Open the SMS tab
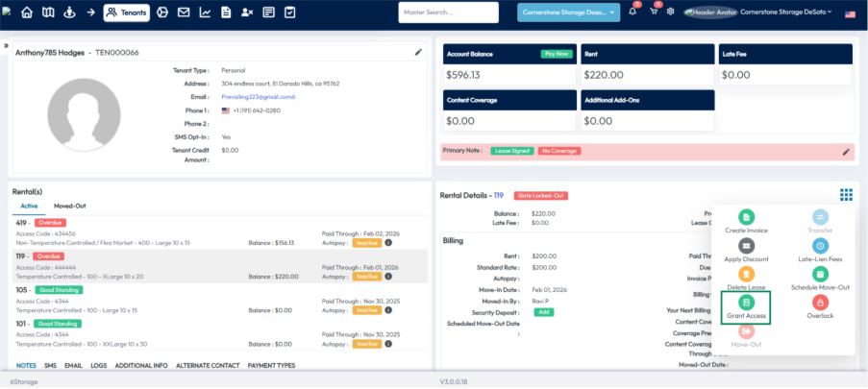This screenshot has width=868, height=389. point(50,366)
